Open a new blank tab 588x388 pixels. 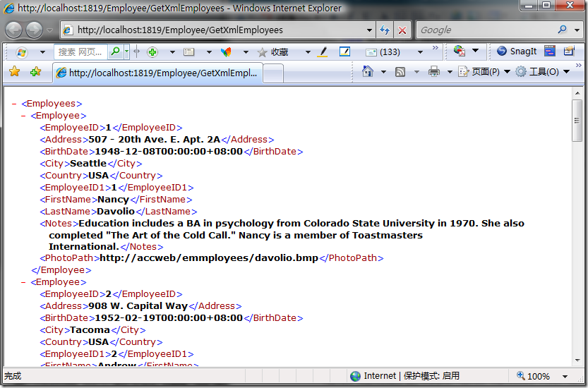click(273, 73)
